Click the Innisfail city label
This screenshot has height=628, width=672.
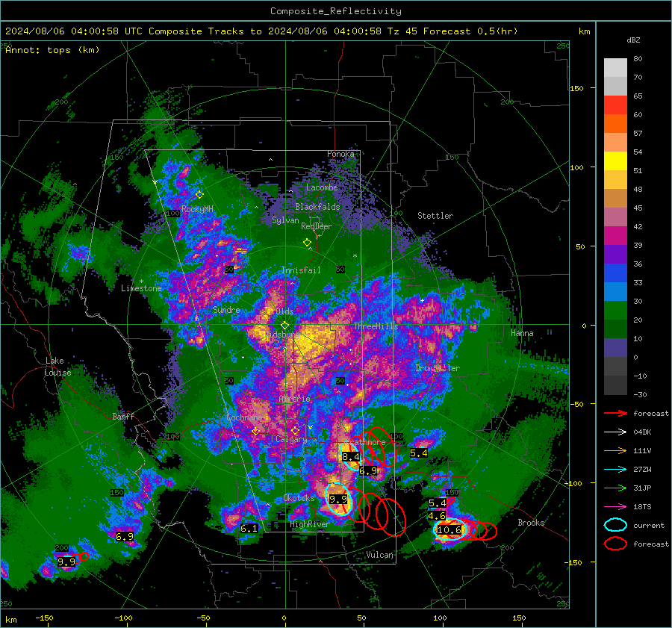point(301,270)
